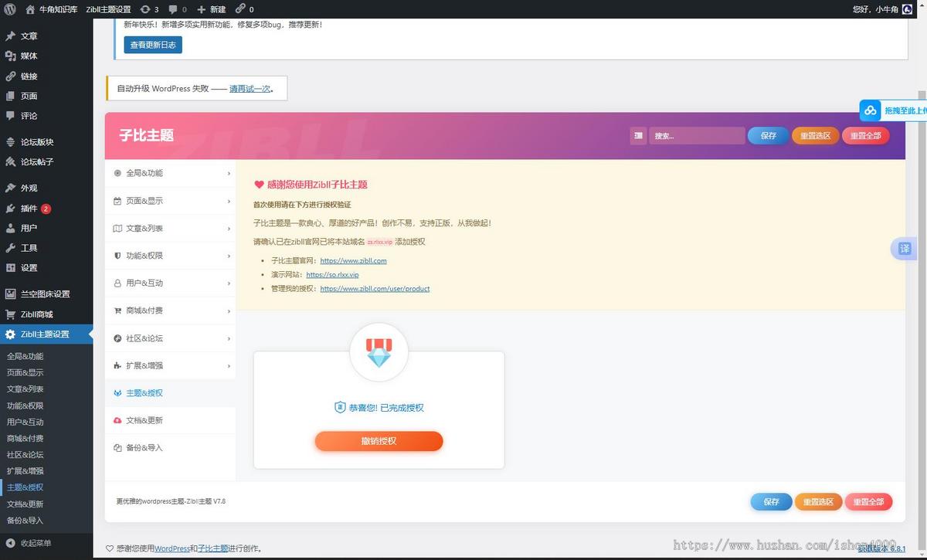The width and height of the screenshot is (927, 560).
Task: Click the top 保存 button in the header
Action: tap(768, 136)
